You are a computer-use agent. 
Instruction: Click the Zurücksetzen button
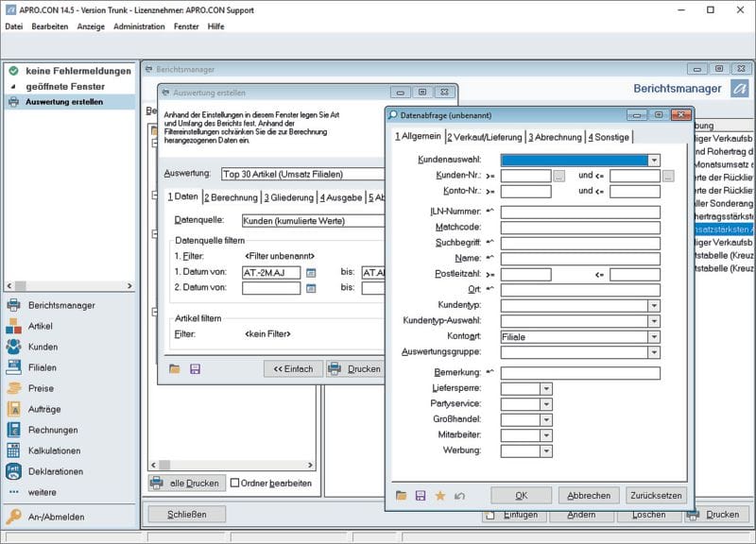pyautogui.click(x=656, y=495)
